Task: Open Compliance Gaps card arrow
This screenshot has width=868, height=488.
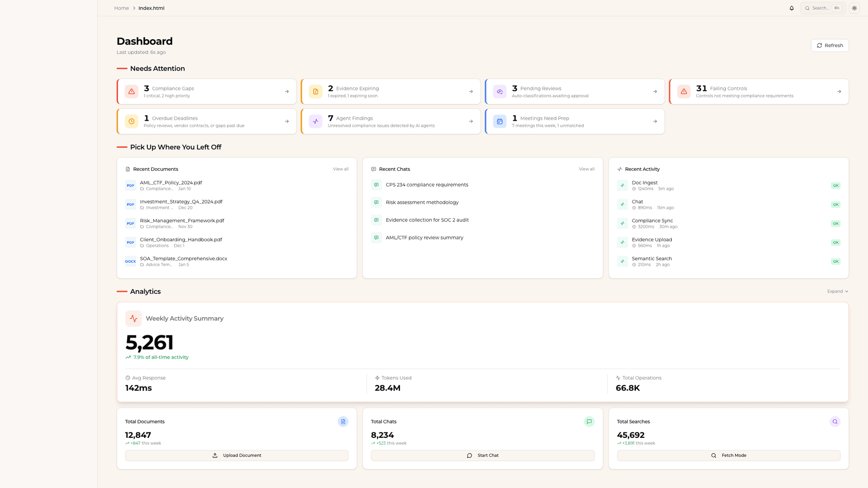Action: coord(287,92)
